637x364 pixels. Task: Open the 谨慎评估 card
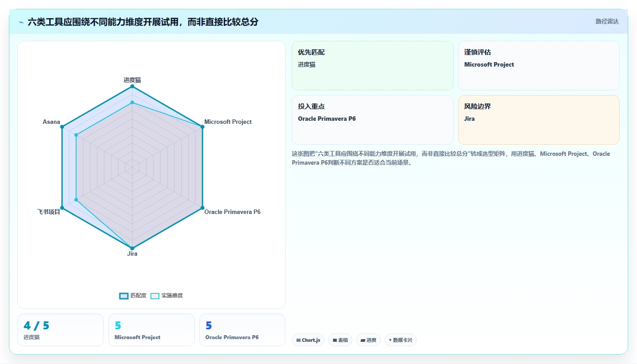538,66
